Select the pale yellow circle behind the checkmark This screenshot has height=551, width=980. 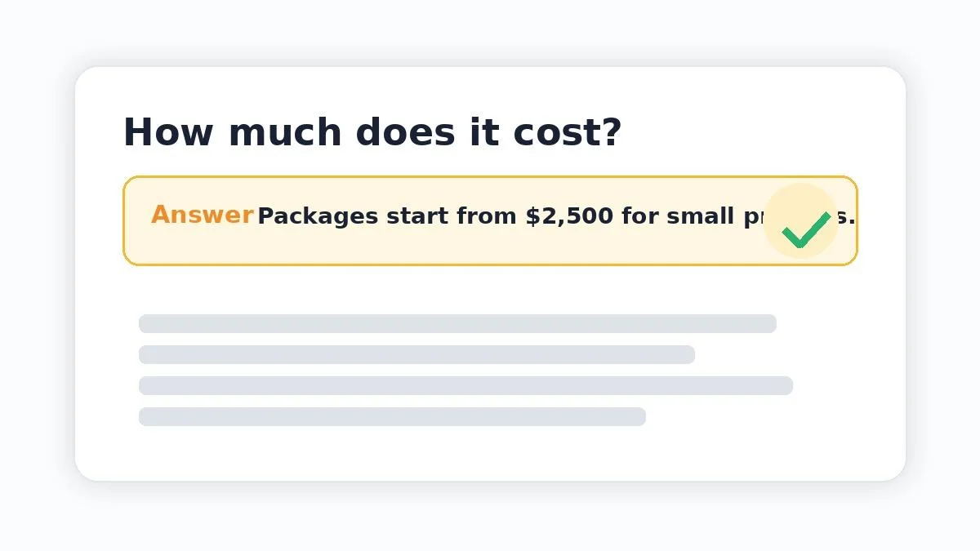click(801, 221)
